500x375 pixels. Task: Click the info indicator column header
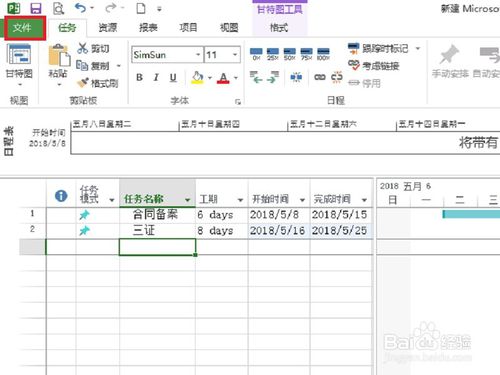[61, 196]
